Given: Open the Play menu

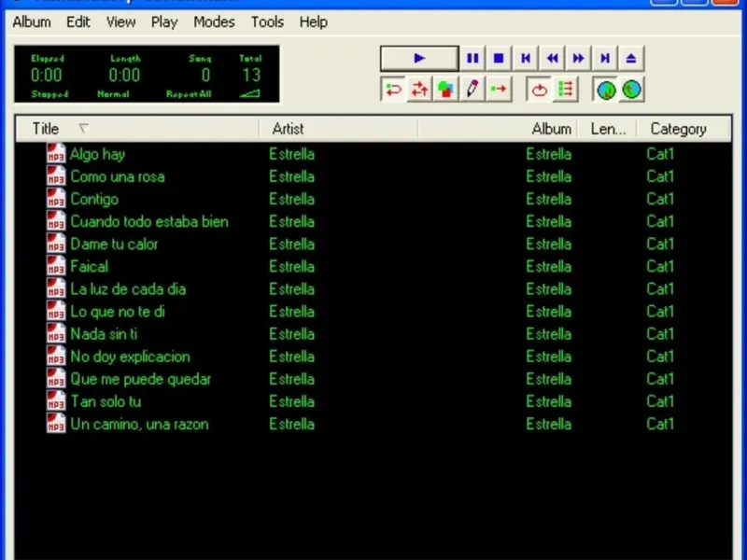Looking at the screenshot, I should click(x=164, y=21).
